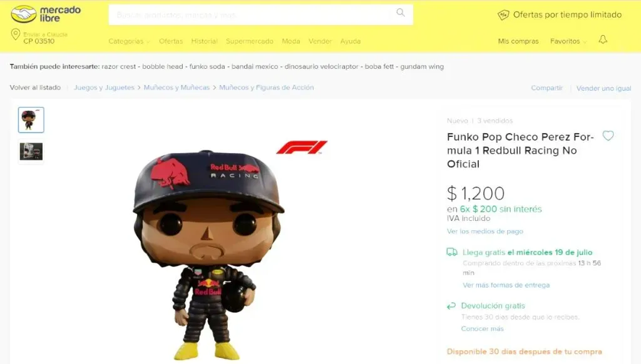Viewport: 641px width, 364px height.
Task: Click the free delivery truck icon
Action: coord(452,252)
